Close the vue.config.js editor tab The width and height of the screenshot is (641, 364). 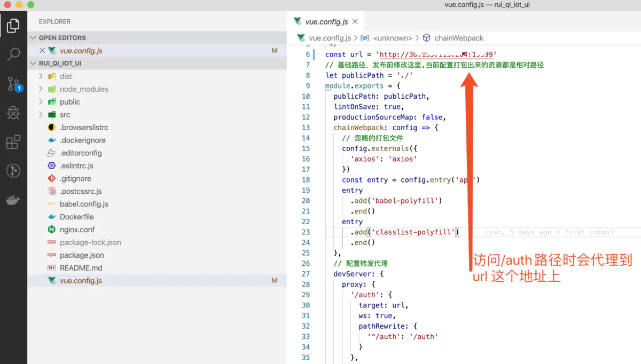tap(355, 22)
